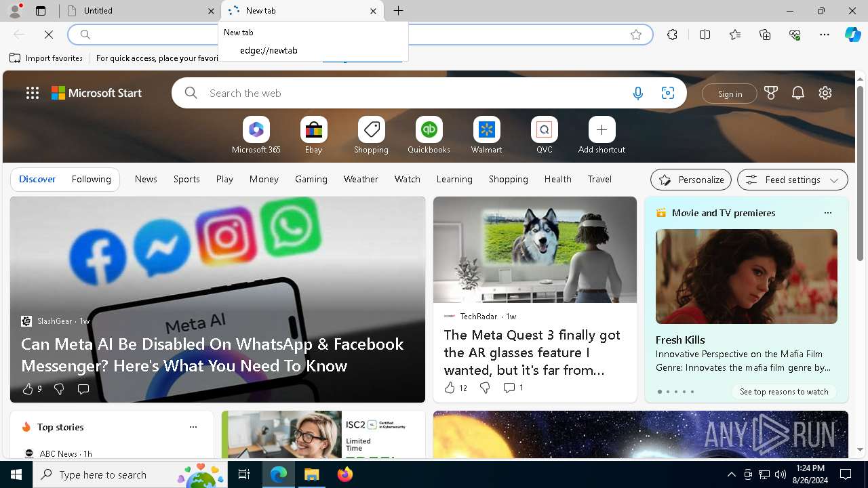This screenshot has height=488, width=868.
Task: Like the Meta Quest 3 article
Action: click(x=455, y=388)
